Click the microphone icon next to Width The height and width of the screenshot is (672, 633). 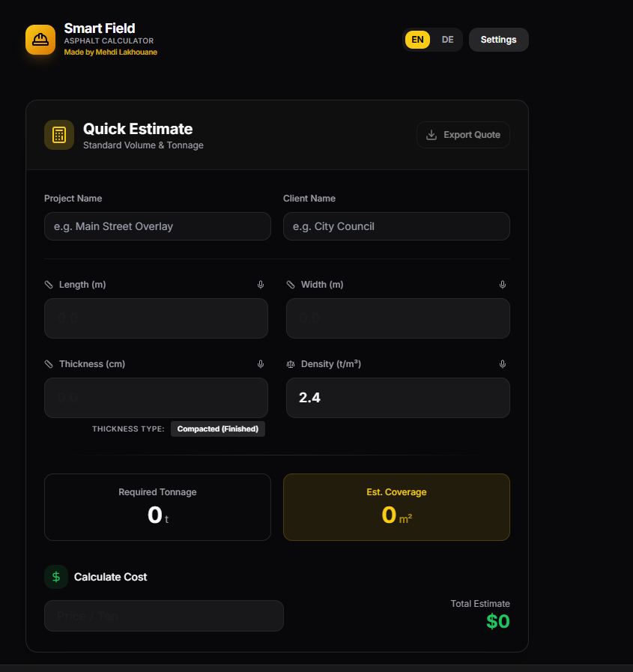(x=503, y=285)
